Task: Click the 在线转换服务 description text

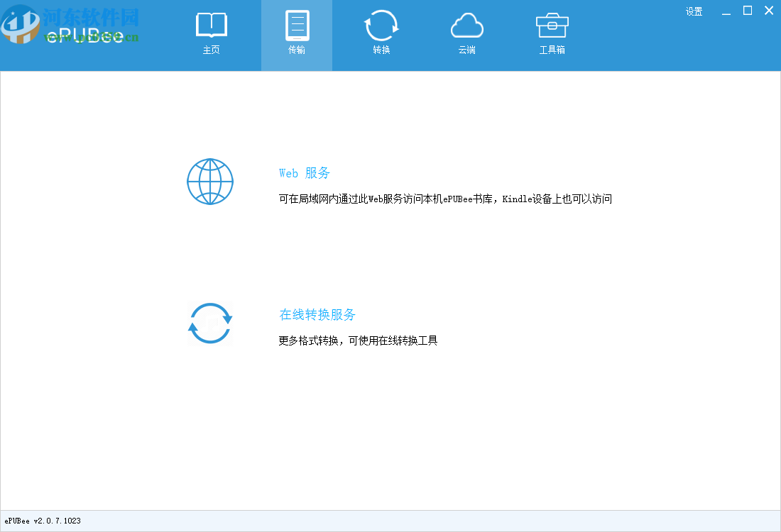Action: tap(357, 340)
